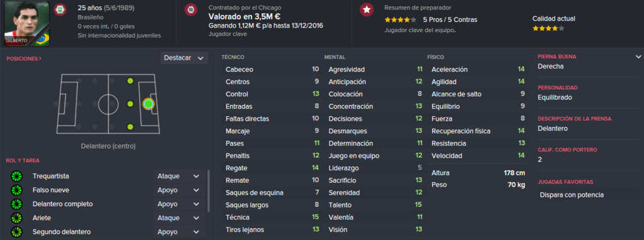Collapse the Pierna buena side panel chevron
644x240 pixels.
638,57
